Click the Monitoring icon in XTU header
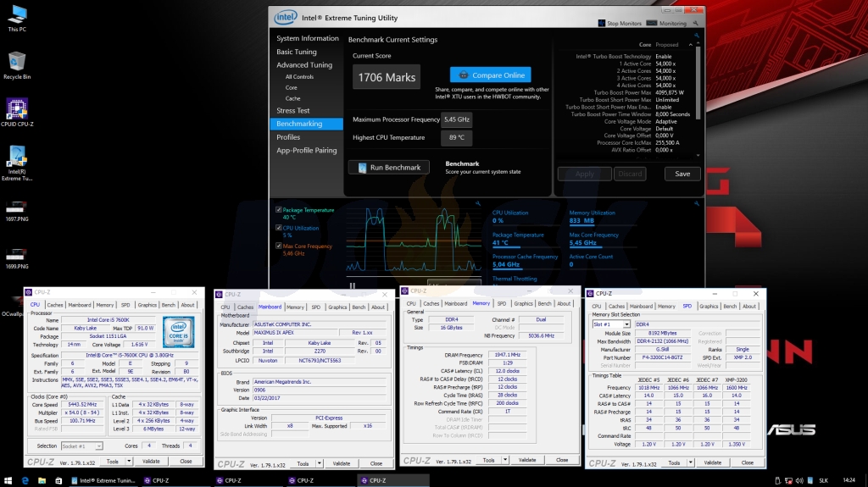The image size is (868, 487). (x=652, y=23)
